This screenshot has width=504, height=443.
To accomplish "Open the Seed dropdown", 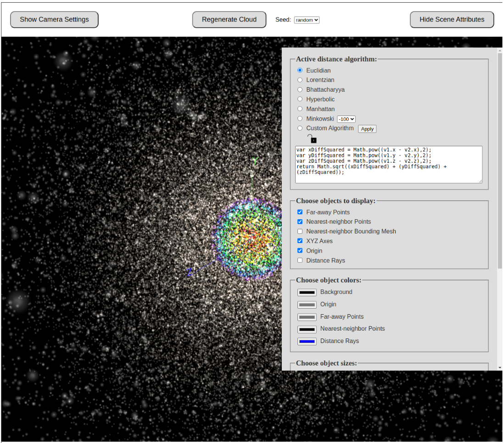I will [x=307, y=20].
